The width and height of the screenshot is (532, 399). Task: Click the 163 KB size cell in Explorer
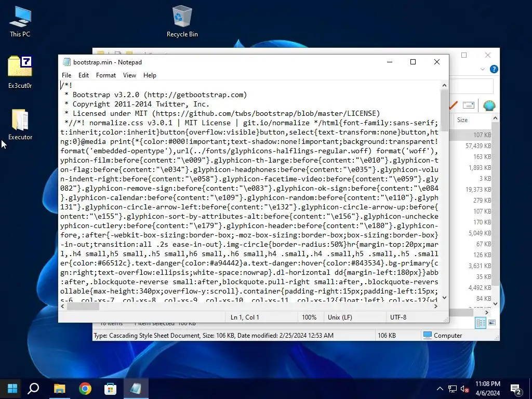tap(482, 157)
